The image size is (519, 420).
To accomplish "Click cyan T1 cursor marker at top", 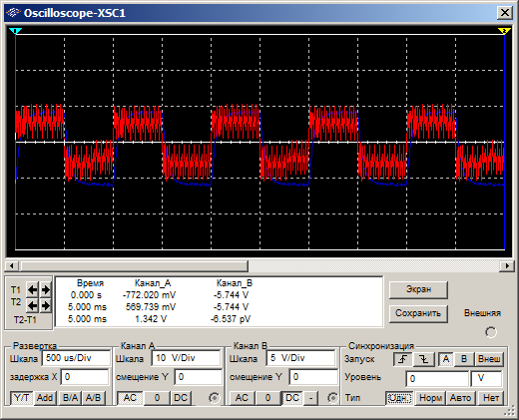I will click(x=15, y=31).
